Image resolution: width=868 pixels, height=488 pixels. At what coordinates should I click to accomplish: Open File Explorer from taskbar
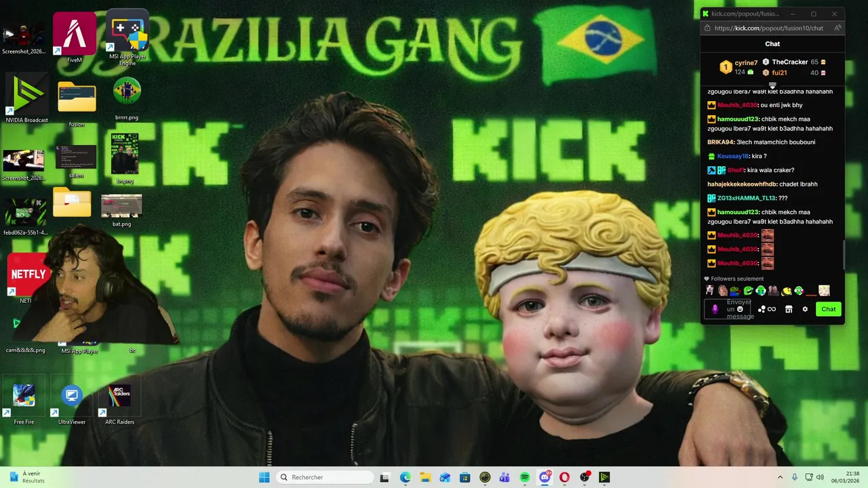pyautogui.click(x=425, y=477)
